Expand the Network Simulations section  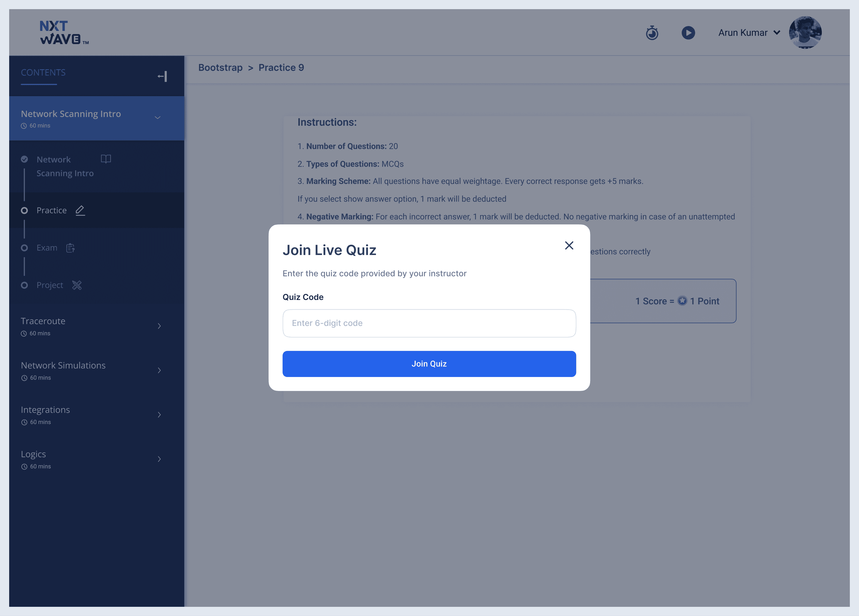159,370
